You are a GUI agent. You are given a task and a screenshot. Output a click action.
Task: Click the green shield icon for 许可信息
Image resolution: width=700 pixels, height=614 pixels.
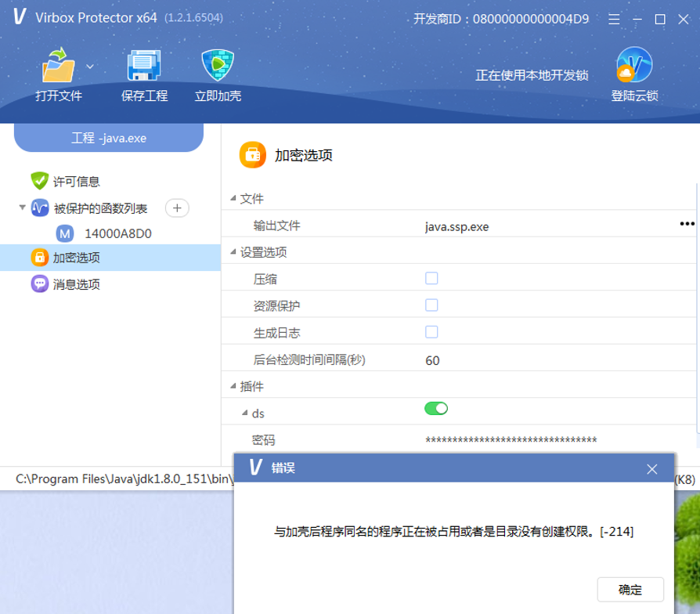[39, 181]
